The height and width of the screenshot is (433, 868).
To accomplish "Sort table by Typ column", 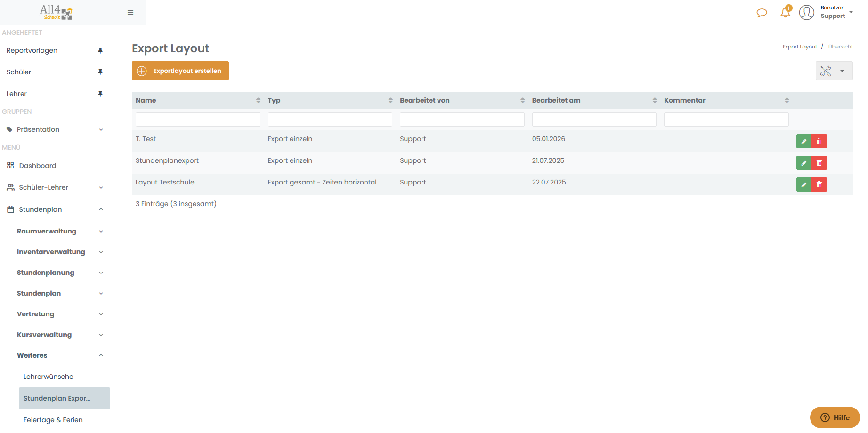I will tap(390, 100).
